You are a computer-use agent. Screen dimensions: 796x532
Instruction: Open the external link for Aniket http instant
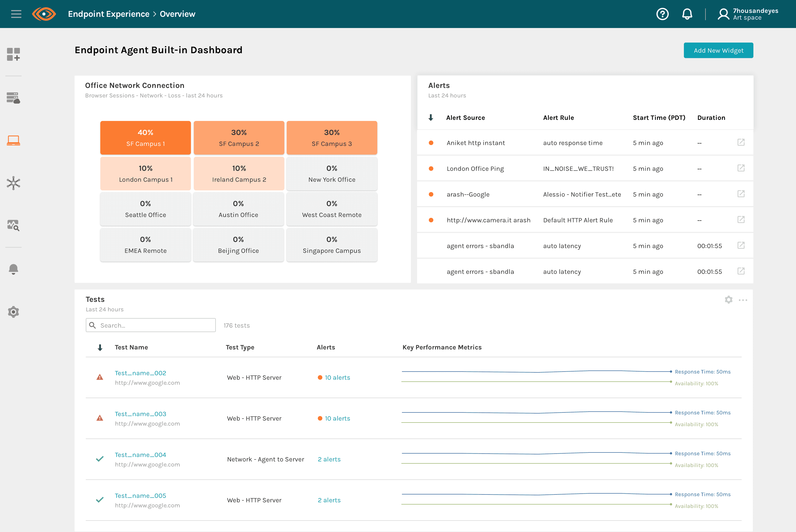741,143
